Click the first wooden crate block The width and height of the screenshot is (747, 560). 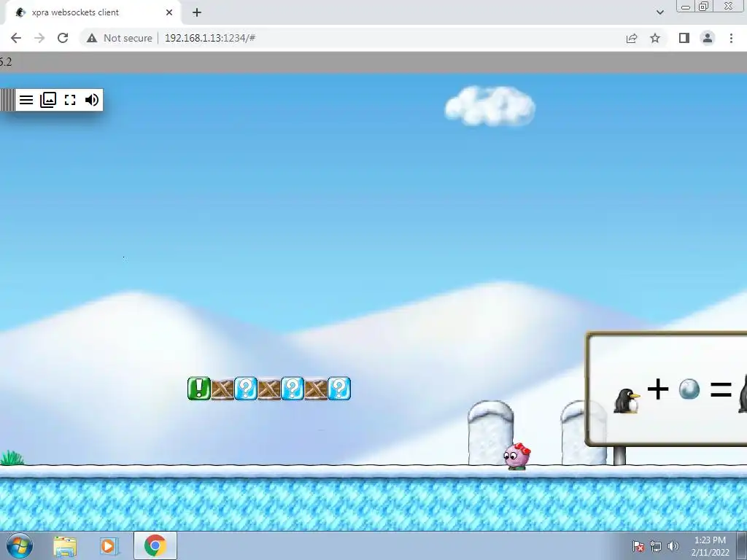click(x=222, y=389)
